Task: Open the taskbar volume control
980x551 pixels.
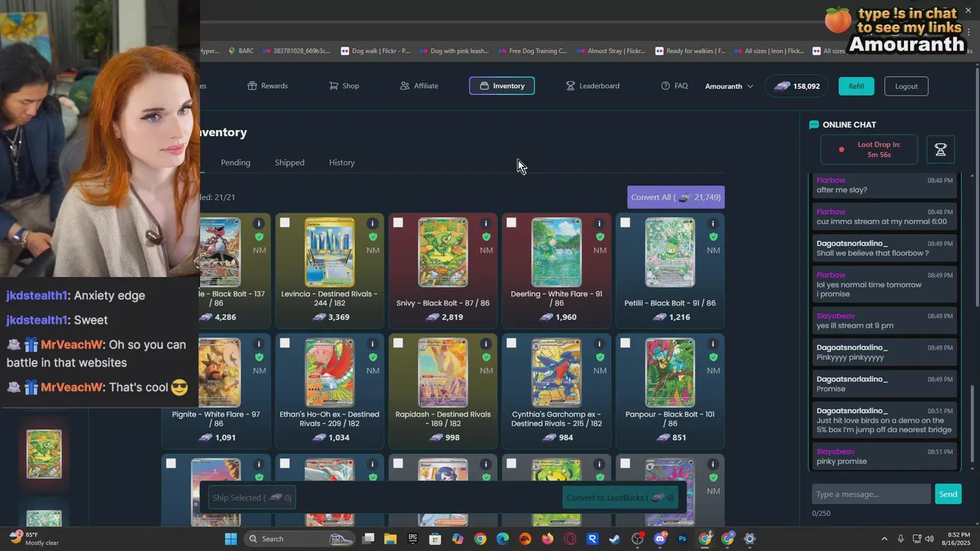Action: click(x=929, y=539)
